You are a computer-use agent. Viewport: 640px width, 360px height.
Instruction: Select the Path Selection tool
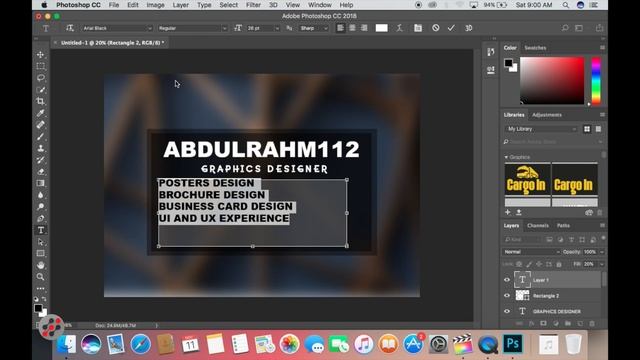click(x=40, y=242)
